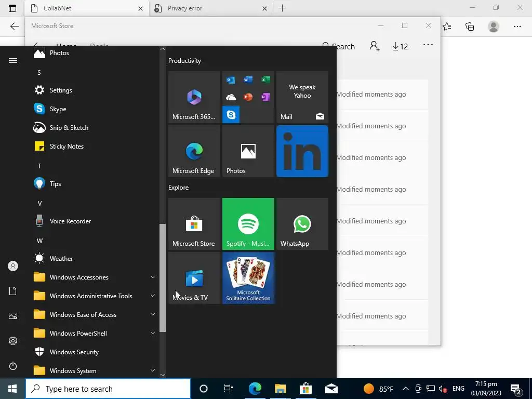Jump to the letter V header
The width and height of the screenshot is (532, 399).
click(x=39, y=204)
